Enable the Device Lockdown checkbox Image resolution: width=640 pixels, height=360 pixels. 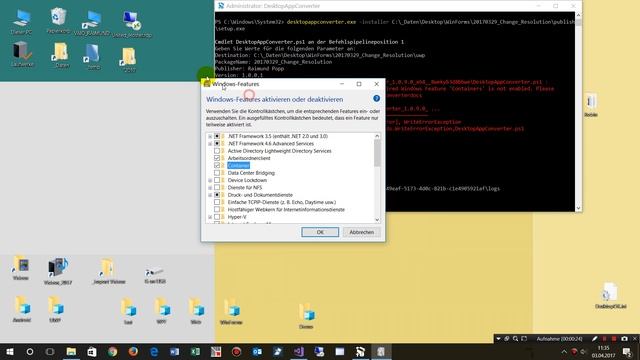pos(217,180)
